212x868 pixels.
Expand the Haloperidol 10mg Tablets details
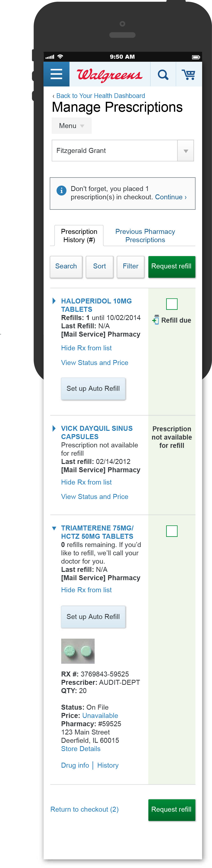pyautogui.click(x=54, y=301)
